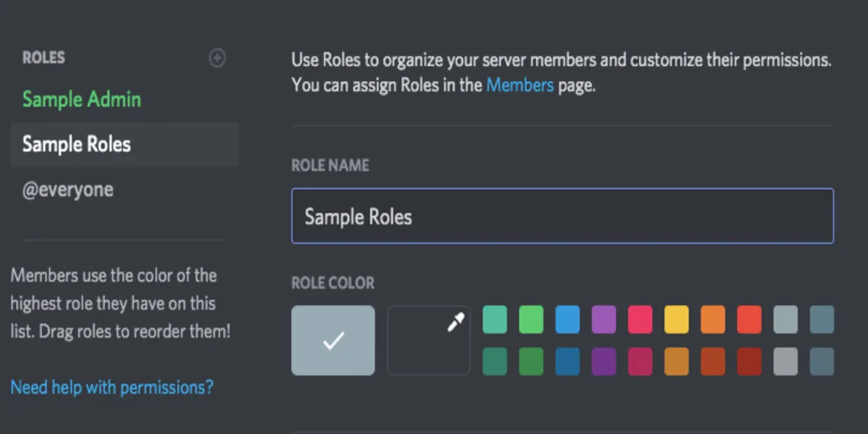Select the Sample Admin role
The height and width of the screenshot is (434, 868).
82,100
